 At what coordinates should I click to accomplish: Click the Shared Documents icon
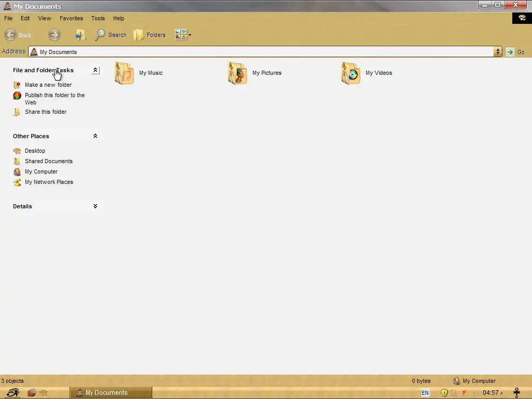pos(17,162)
